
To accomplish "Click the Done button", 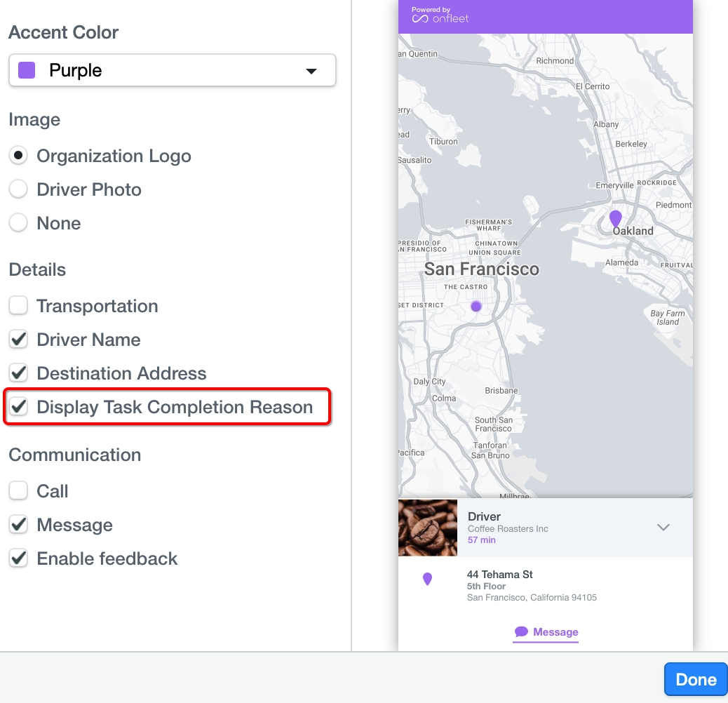I will pyautogui.click(x=696, y=679).
